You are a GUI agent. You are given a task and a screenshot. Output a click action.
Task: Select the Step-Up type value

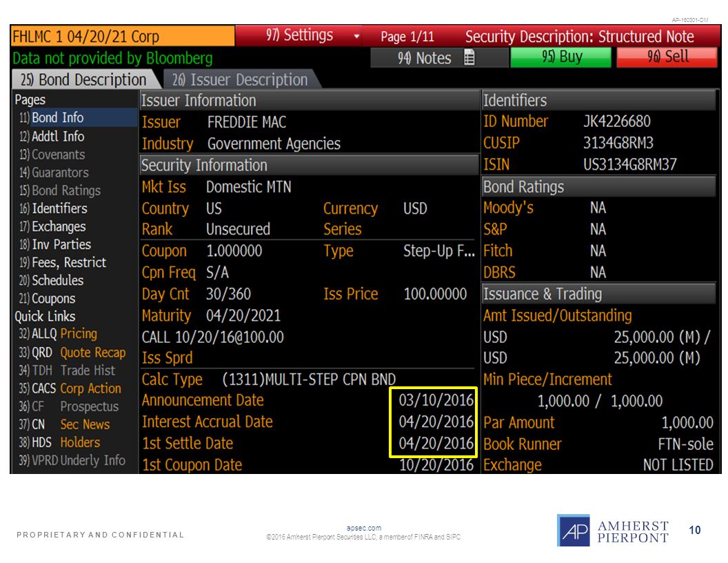tap(438, 251)
